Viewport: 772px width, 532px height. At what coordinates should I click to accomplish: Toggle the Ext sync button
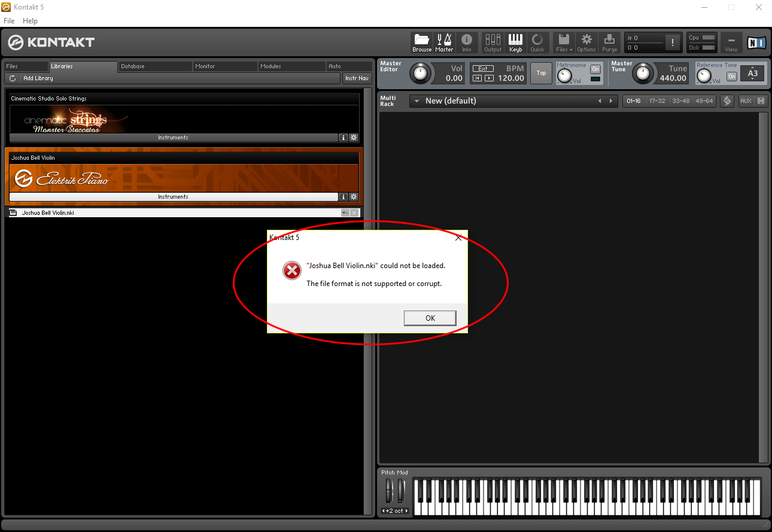click(x=483, y=69)
